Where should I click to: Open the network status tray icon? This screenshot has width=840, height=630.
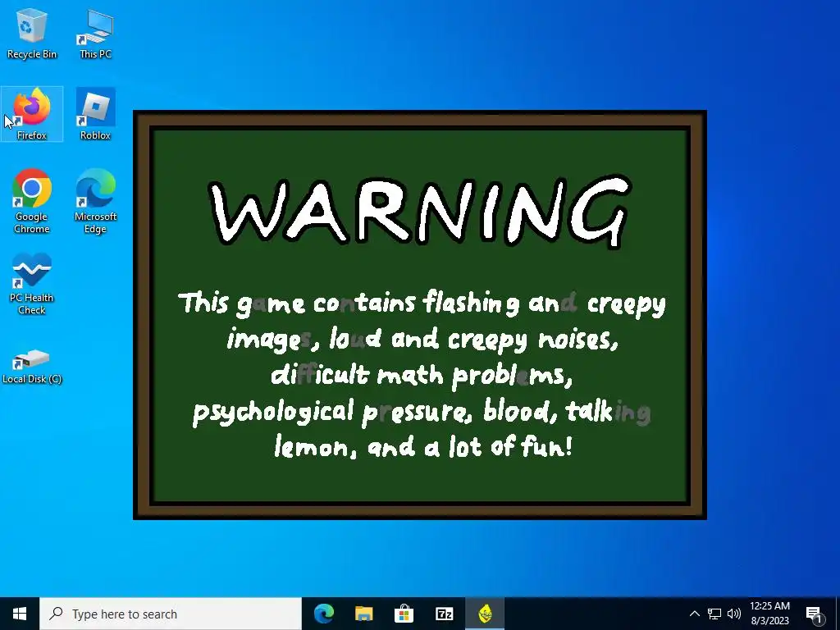click(x=714, y=614)
